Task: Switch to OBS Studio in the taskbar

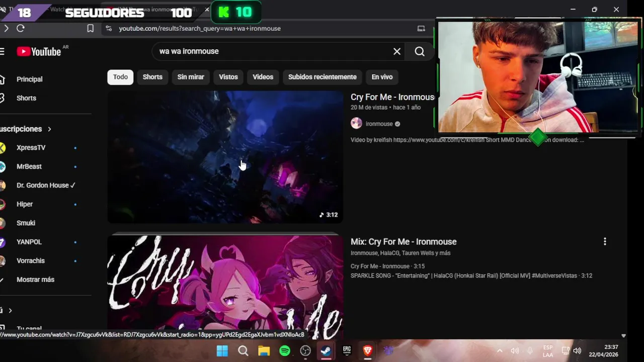Action: tap(305, 351)
